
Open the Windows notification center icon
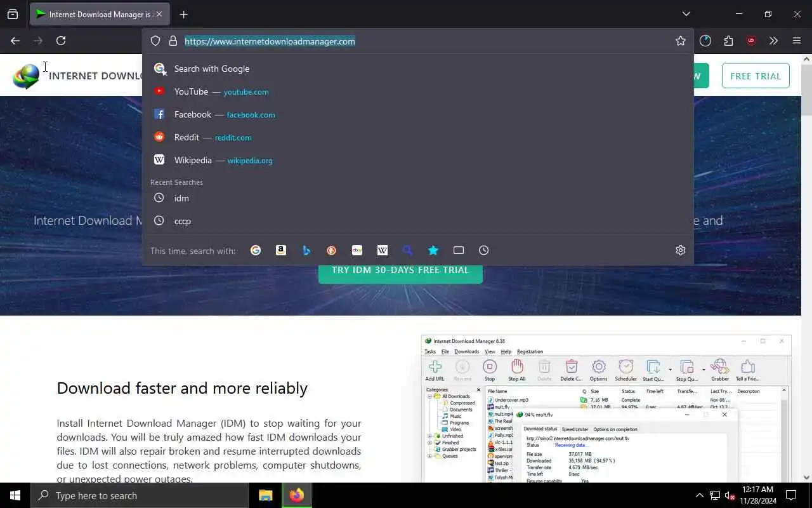point(791,495)
